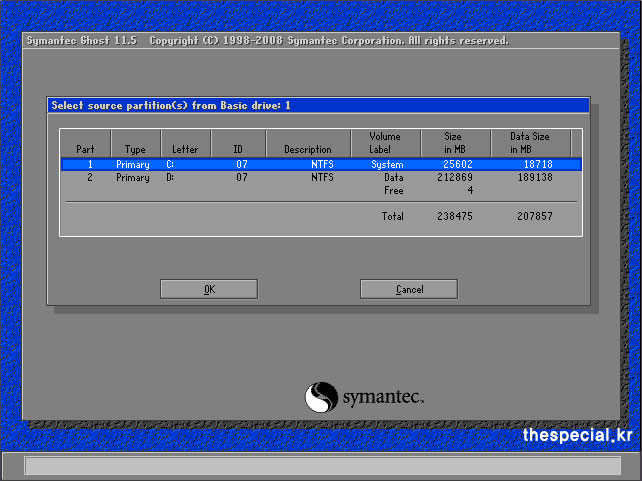Confirm selection with the OK button
The width and height of the screenshot is (642, 481).
point(209,289)
